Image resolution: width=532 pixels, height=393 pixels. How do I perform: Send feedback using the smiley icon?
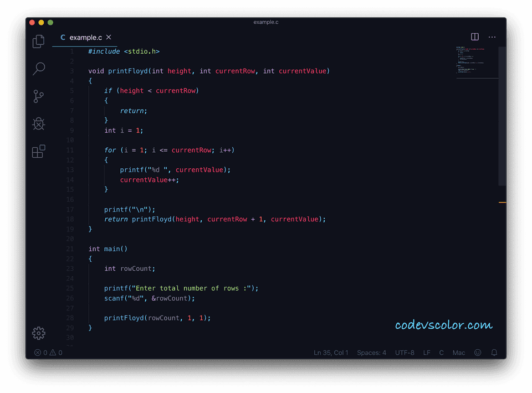[x=477, y=353]
